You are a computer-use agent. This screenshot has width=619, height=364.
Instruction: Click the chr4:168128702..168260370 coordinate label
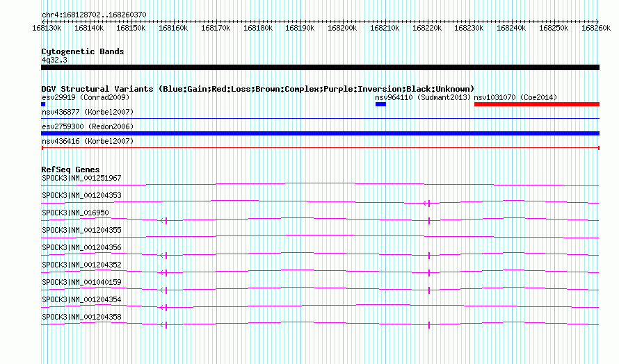[x=94, y=15]
